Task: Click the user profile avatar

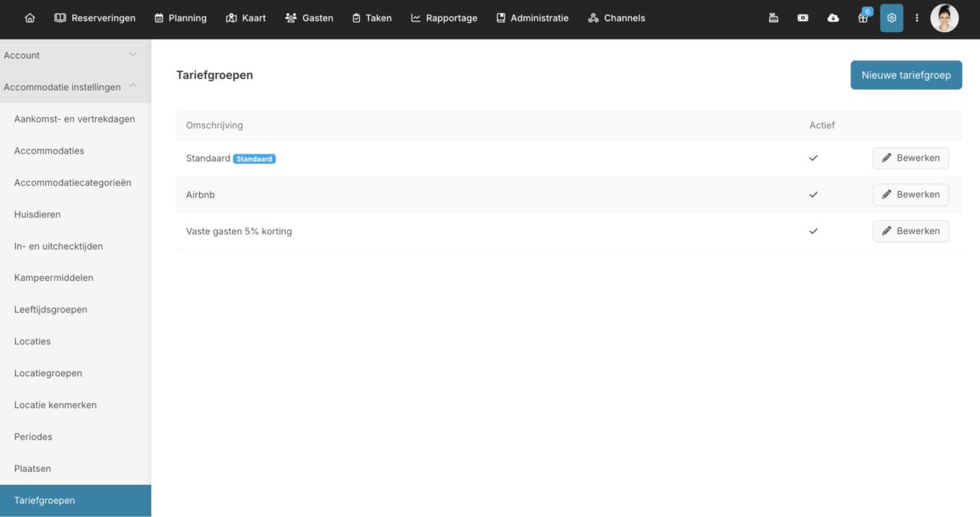Action: point(944,18)
